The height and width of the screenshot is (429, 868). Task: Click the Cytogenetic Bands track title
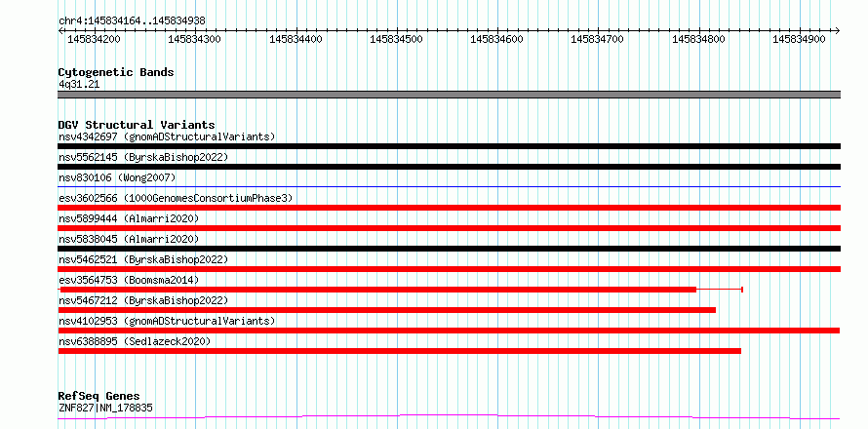coord(116,72)
